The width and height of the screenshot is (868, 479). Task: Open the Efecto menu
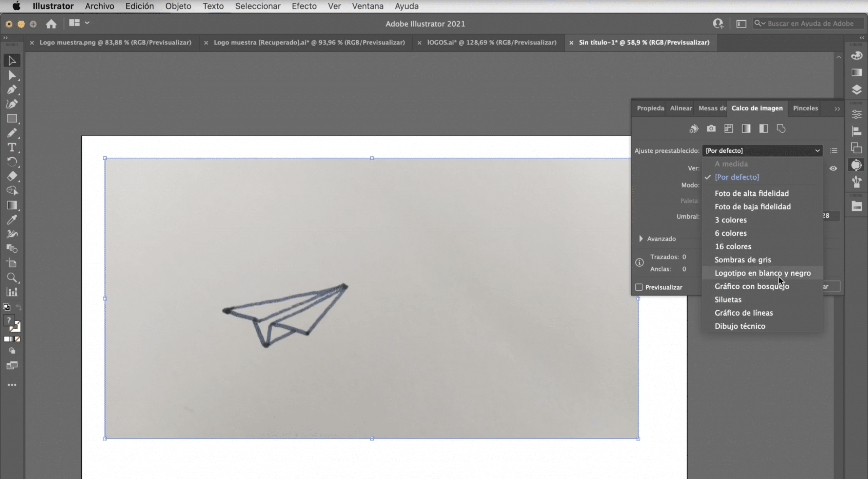[x=304, y=6]
